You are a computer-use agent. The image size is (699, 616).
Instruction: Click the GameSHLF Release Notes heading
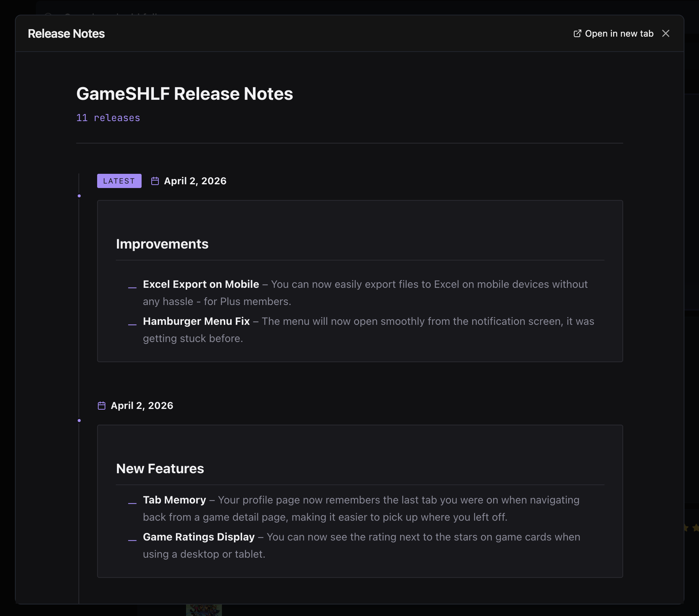[185, 94]
